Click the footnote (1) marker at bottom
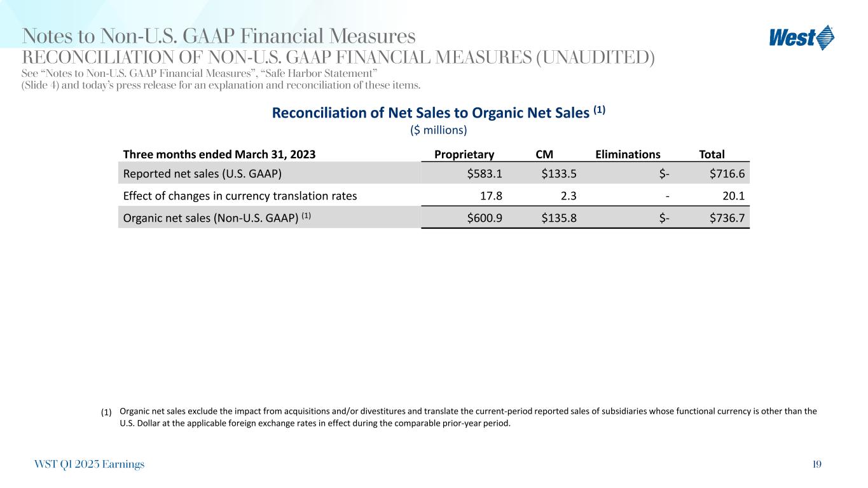 [106, 412]
